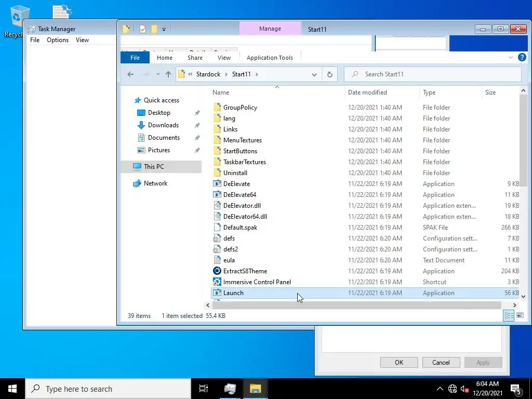Open Task Manager Options menu
Viewport: 532px width, 399px height.
coord(58,40)
